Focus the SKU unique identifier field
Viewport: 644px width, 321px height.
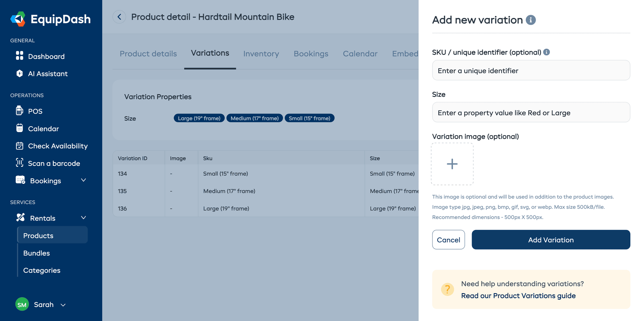[x=531, y=70]
